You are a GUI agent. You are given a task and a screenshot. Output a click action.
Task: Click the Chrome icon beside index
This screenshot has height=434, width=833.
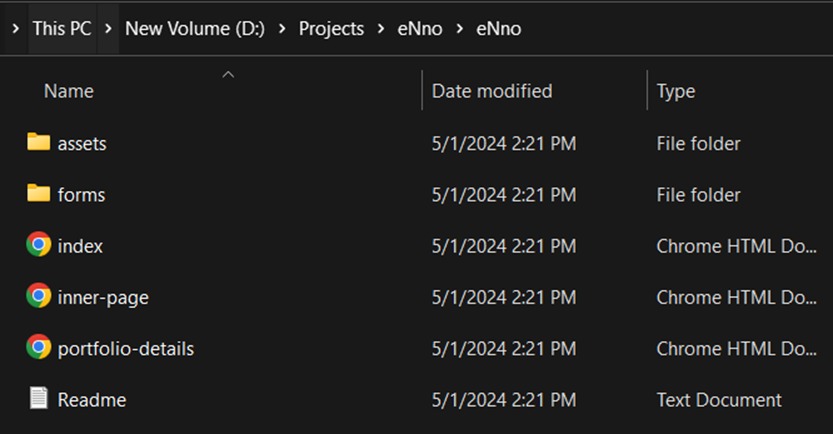38,244
